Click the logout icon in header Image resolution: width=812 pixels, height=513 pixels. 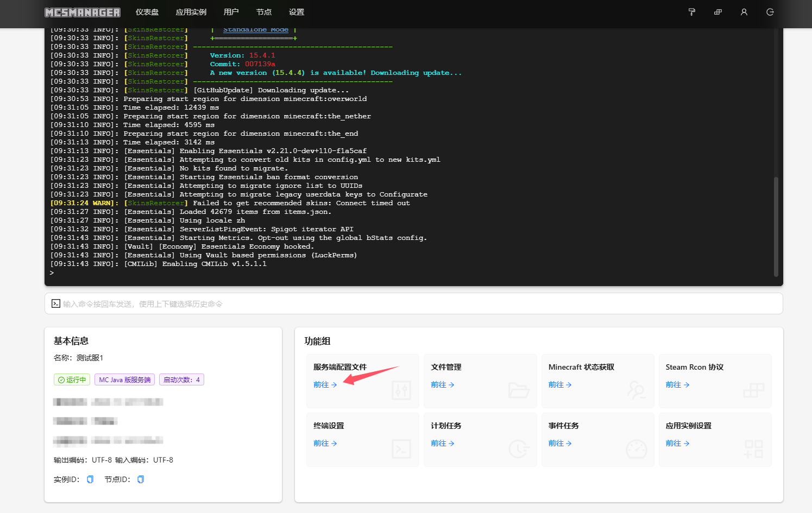point(770,12)
